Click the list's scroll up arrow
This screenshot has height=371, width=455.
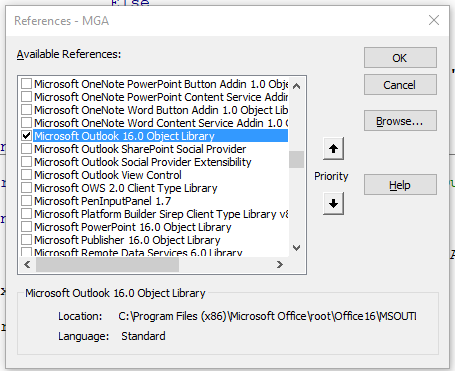296,86
